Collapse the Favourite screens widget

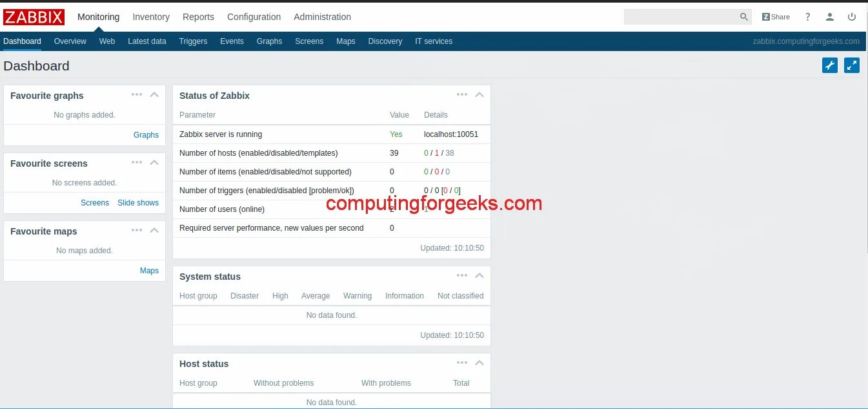(154, 162)
